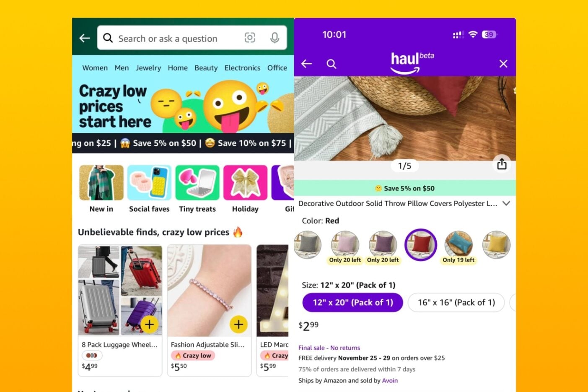This screenshot has width=588, height=392.
Task: Tap the microphone voice search icon
Action: click(x=275, y=38)
